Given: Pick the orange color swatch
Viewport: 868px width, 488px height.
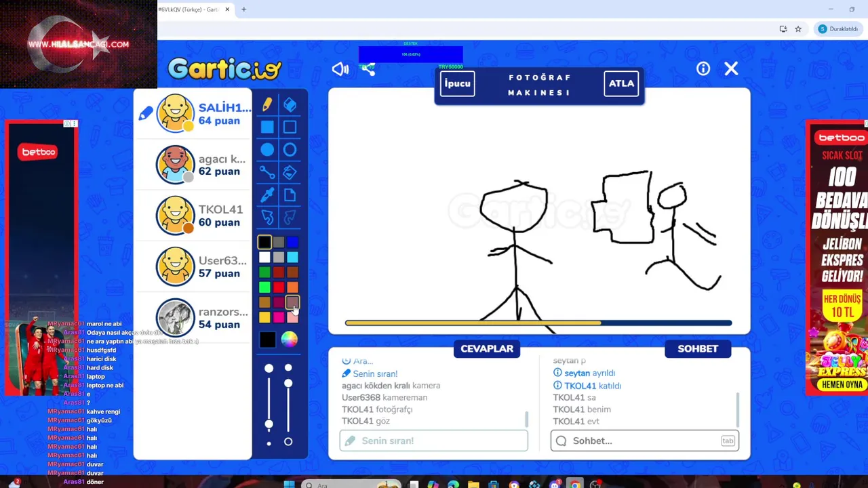Looking at the screenshot, I should pos(292,287).
